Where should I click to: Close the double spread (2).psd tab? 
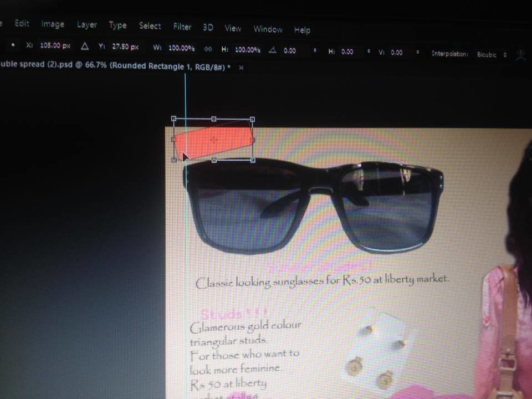coord(241,68)
